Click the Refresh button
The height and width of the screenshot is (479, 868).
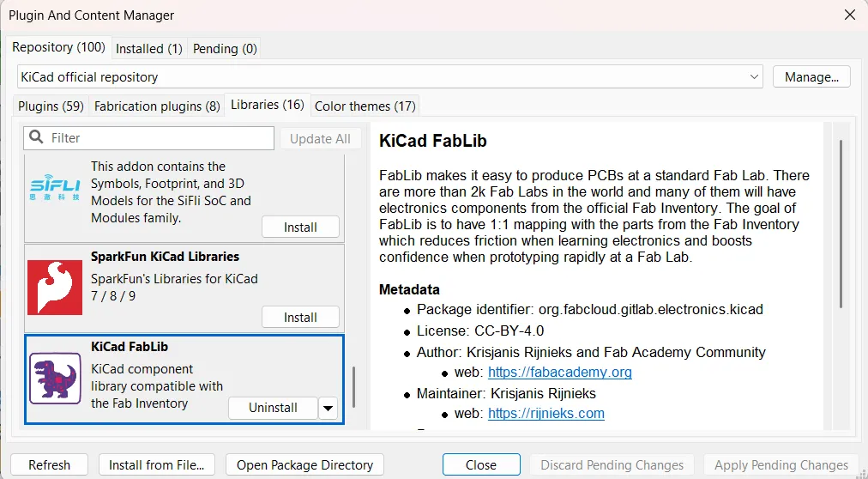49,464
